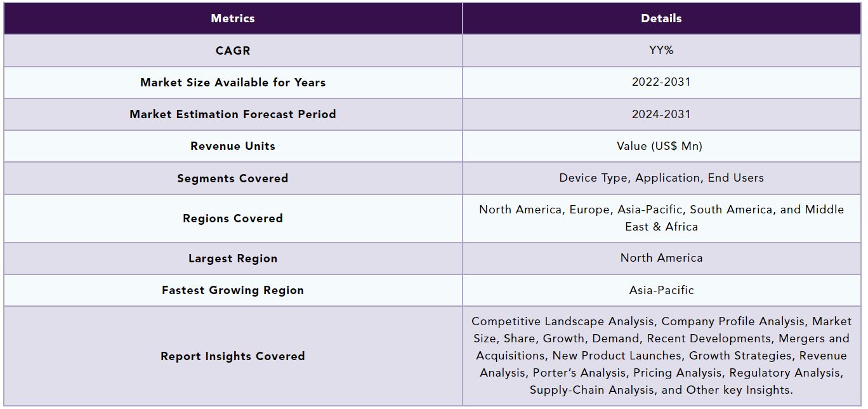Select the Largest Region label
Viewport: 868px width, 409px height.
click(x=233, y=258)
